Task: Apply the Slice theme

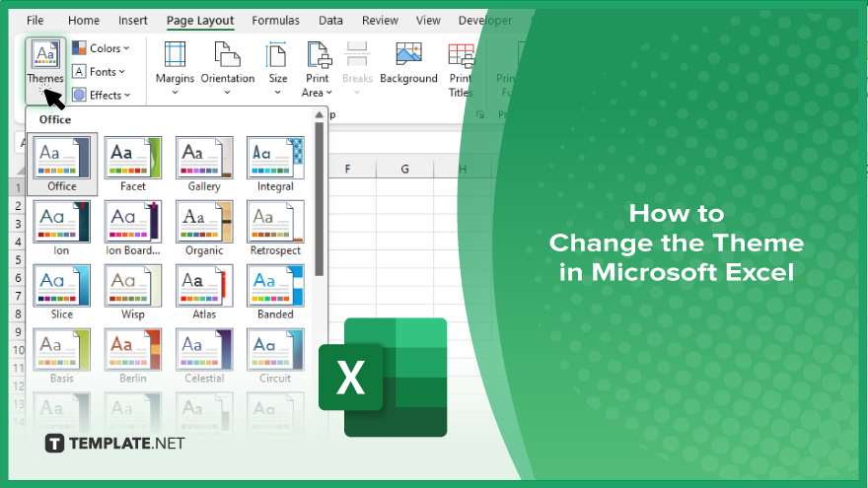Action: (x=61, y=292)
